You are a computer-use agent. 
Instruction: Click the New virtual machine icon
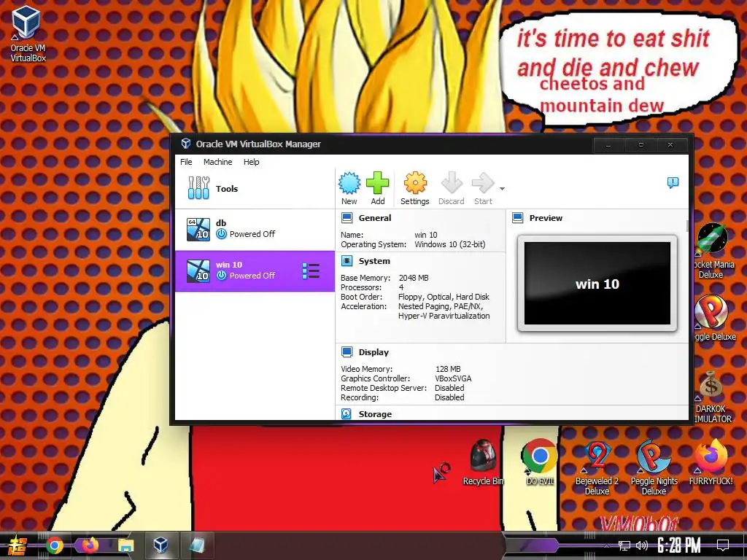[x=349, y=183]
